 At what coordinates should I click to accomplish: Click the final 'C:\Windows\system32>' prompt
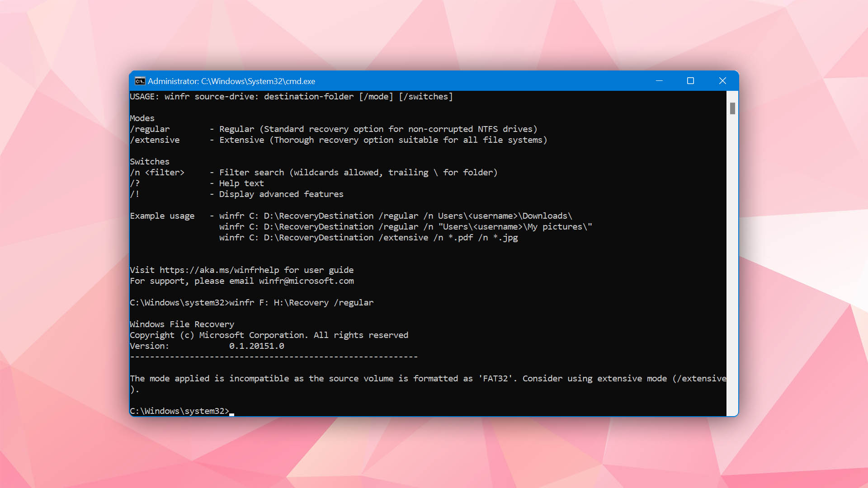(179, 411)
